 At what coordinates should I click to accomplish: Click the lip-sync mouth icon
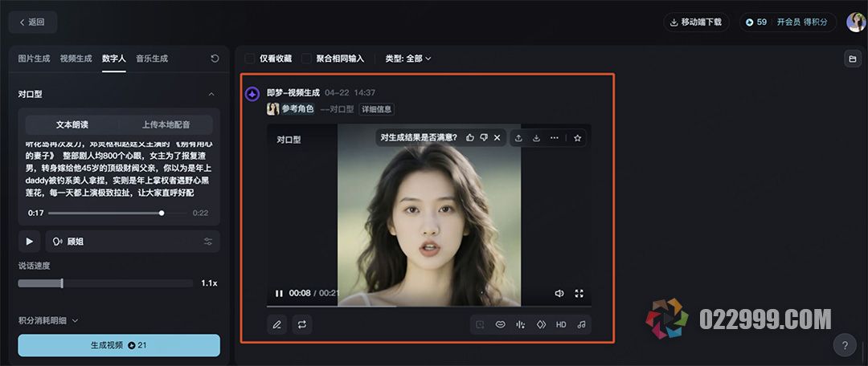501,324
